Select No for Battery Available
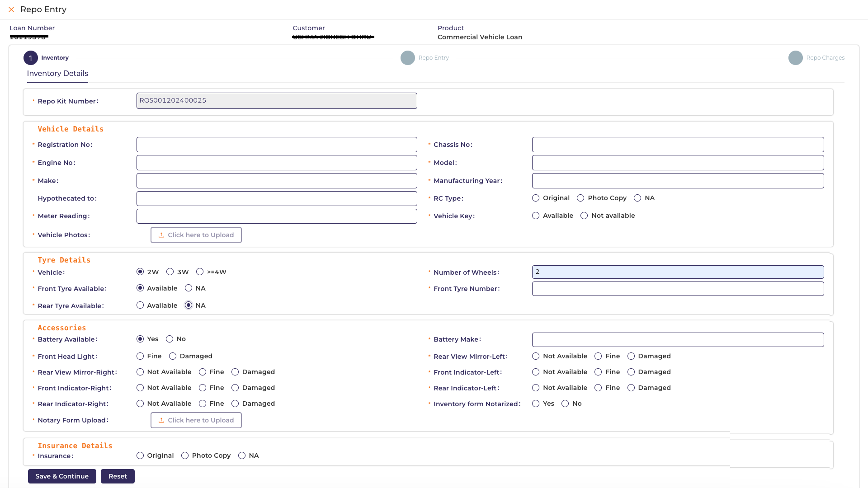868x488 pixels. click(170, 339)
